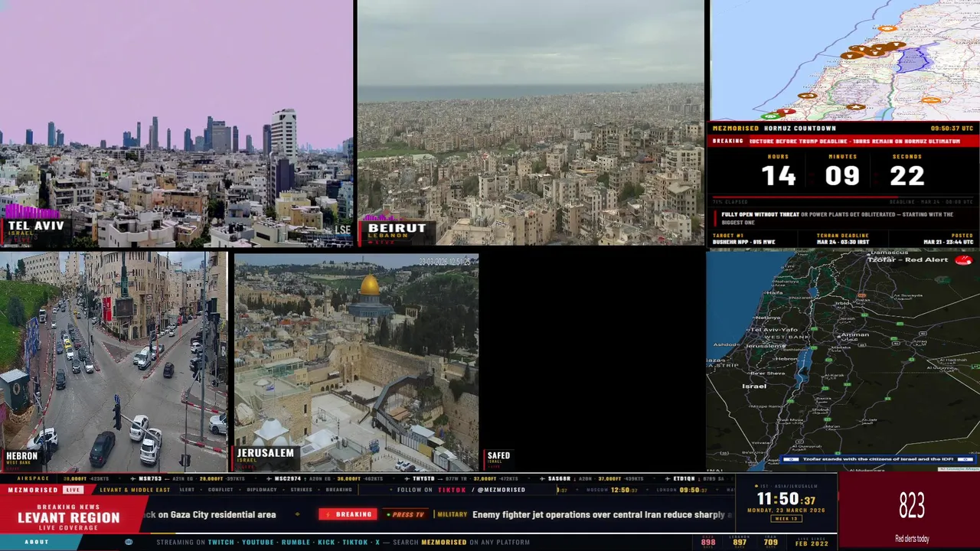
Task: Click the countdown hours value 14
Action: [778, 176]
